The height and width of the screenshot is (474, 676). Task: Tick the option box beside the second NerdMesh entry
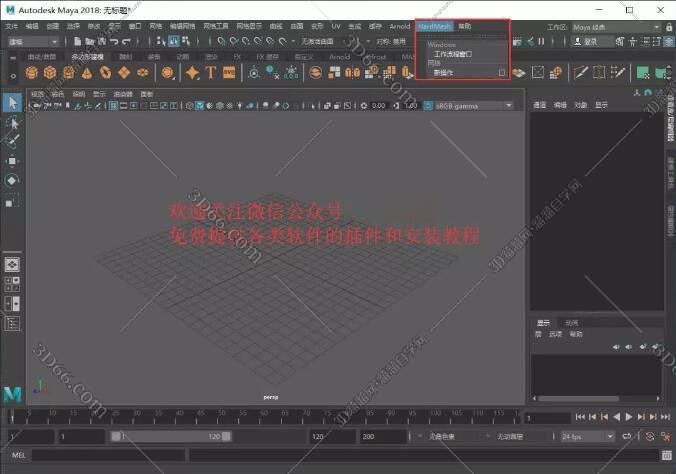(x=501, y=73)
